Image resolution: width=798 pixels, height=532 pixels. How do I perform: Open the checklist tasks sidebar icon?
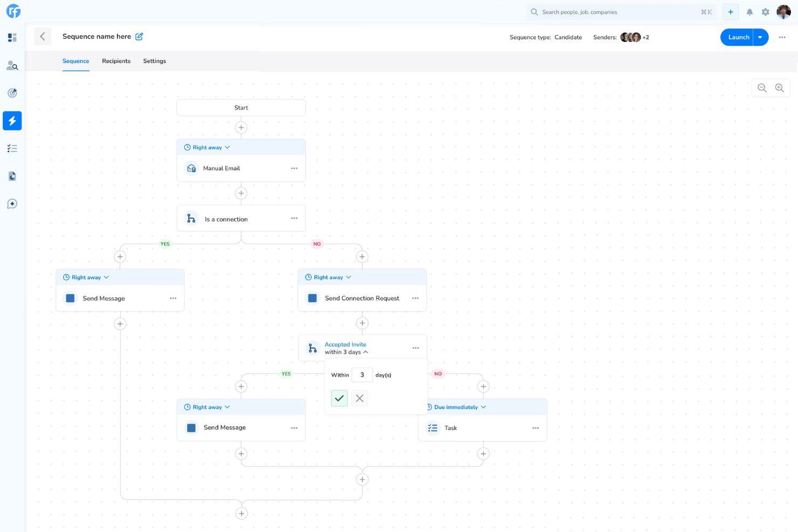pyautogui.click(x=12, y=148)
